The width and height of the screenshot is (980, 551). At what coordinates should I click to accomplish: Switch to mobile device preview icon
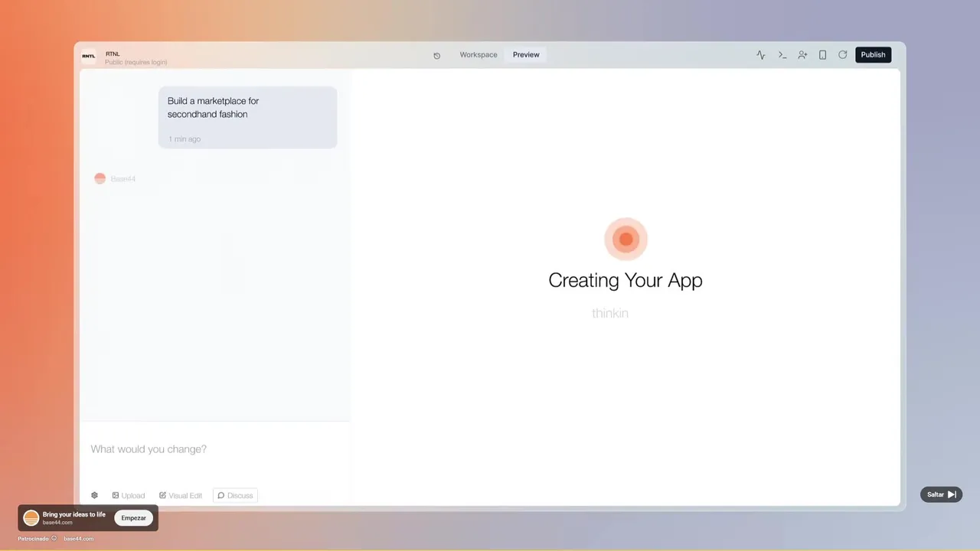point(822,55)
